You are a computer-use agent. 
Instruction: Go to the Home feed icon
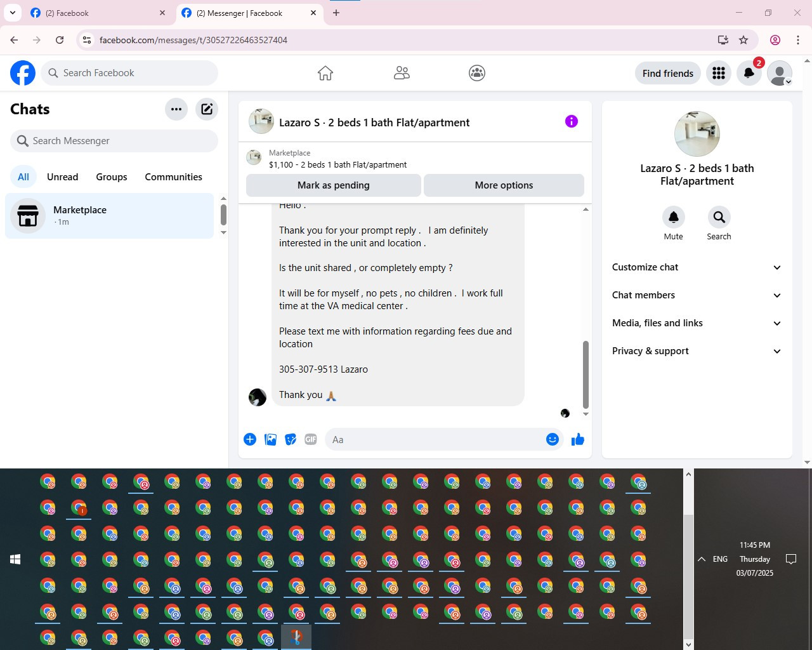(x=325, y=73)
